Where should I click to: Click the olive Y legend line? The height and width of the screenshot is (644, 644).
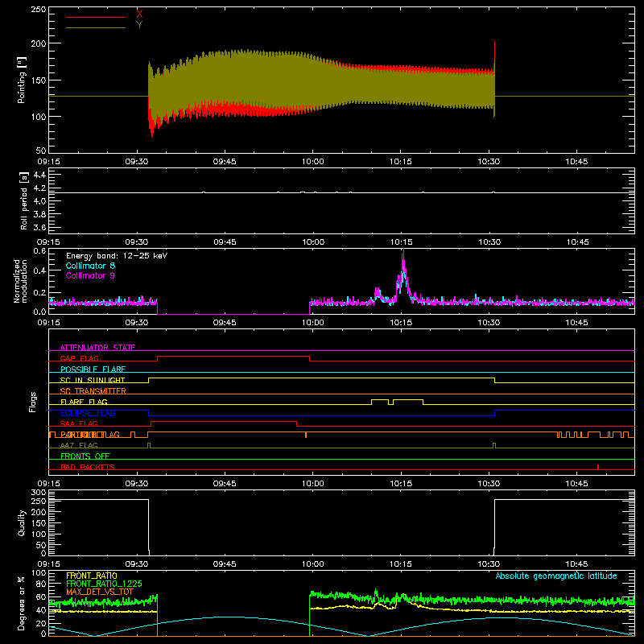(96, 28)
